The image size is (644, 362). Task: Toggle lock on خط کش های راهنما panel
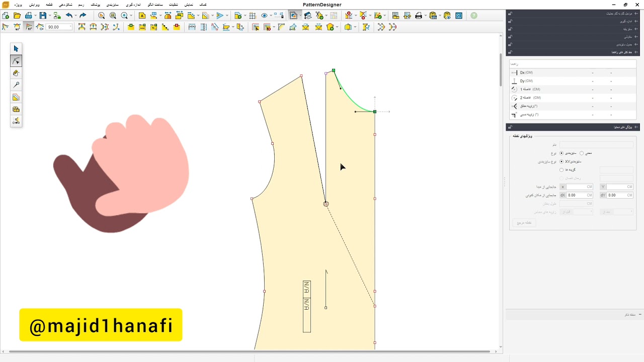click(510, 52)
